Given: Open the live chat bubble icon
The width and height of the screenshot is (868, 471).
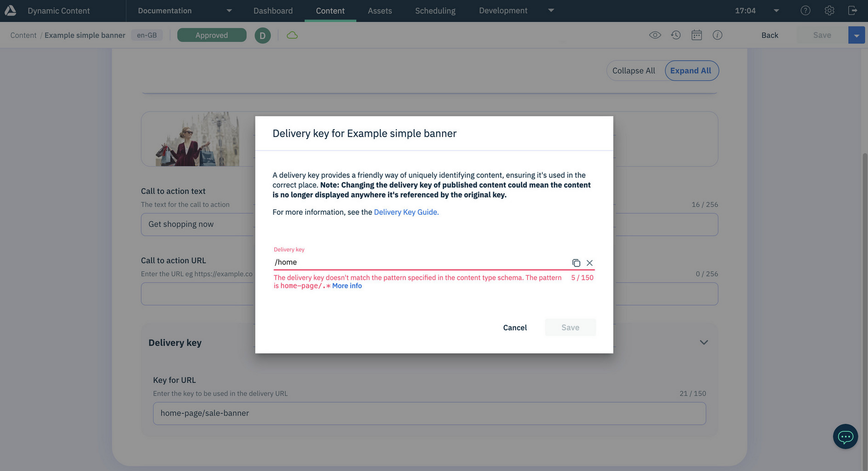Looking at the screenshot, I should tap(845, 436).
